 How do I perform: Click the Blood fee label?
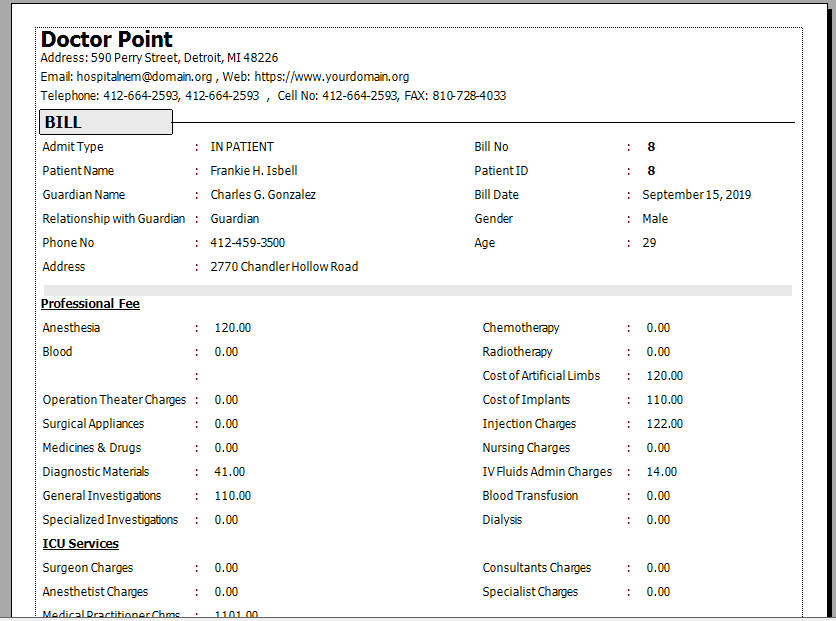[x=57, y=352]
